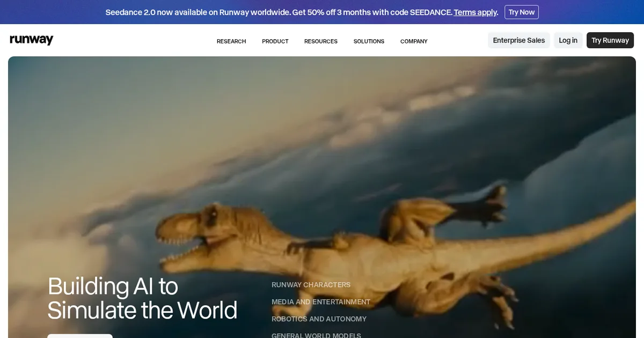
Task: Open the Product menu
Action: (275, 41)
